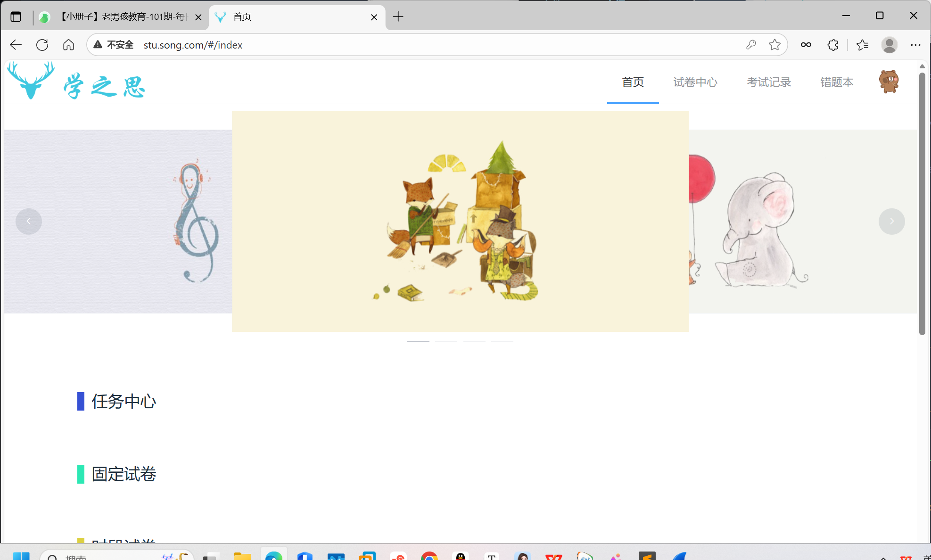Select the 考试记录 navigation link
This screenshot has height=560, width=931.
tap(768, 82)
